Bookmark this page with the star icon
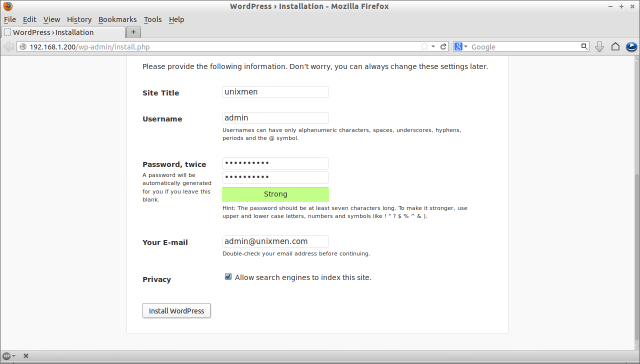The width and height of the screenshot is (640, 364). point(424,46)
